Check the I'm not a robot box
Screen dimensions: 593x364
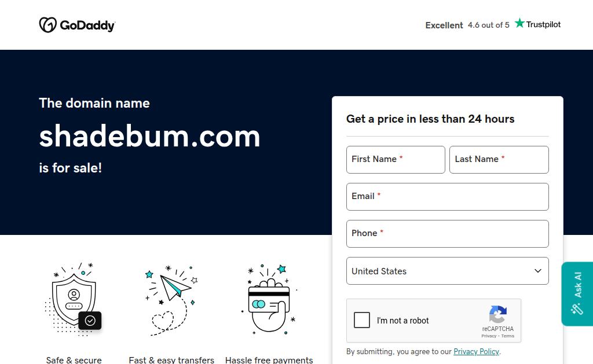tap(362, 320)
